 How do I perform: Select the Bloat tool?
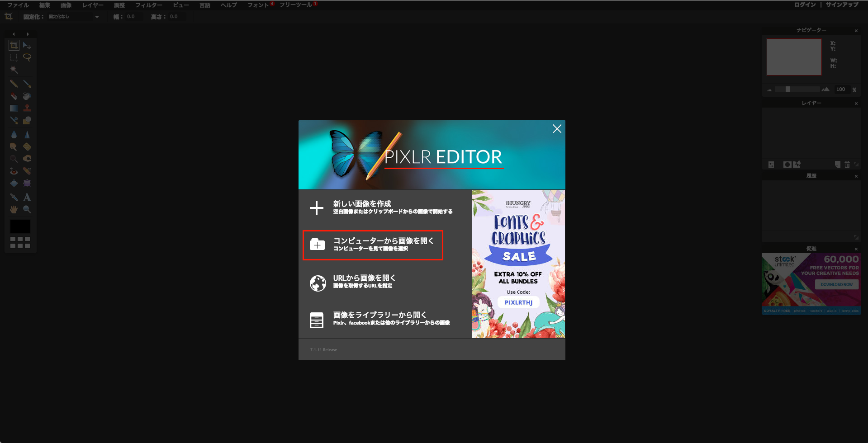point(14,183)
